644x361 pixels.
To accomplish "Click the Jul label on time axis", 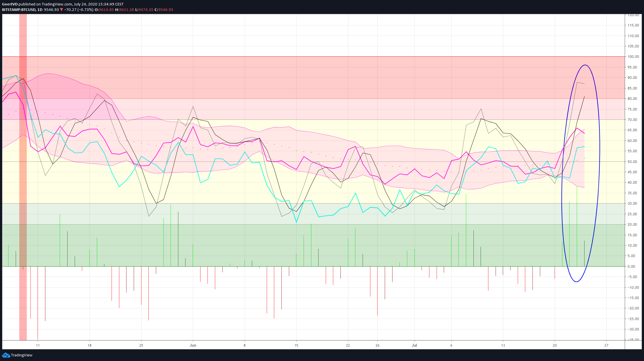I will (414, 345).
